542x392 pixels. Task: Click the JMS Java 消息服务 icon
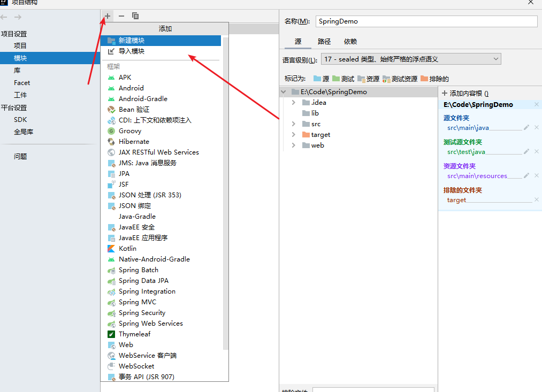111,163
